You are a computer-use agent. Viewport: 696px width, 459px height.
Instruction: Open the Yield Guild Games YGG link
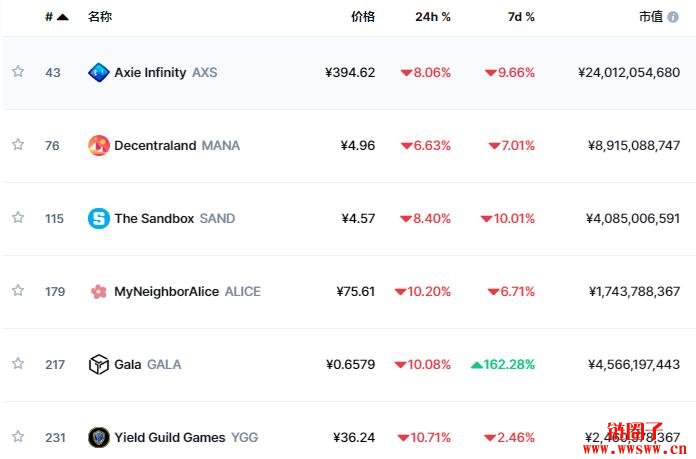click(186, 438)
